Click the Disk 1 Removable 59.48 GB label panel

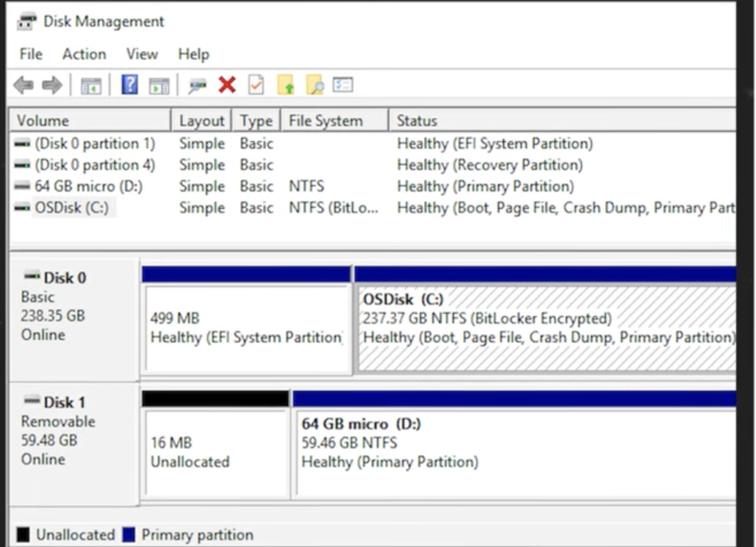tap(74, 443)
